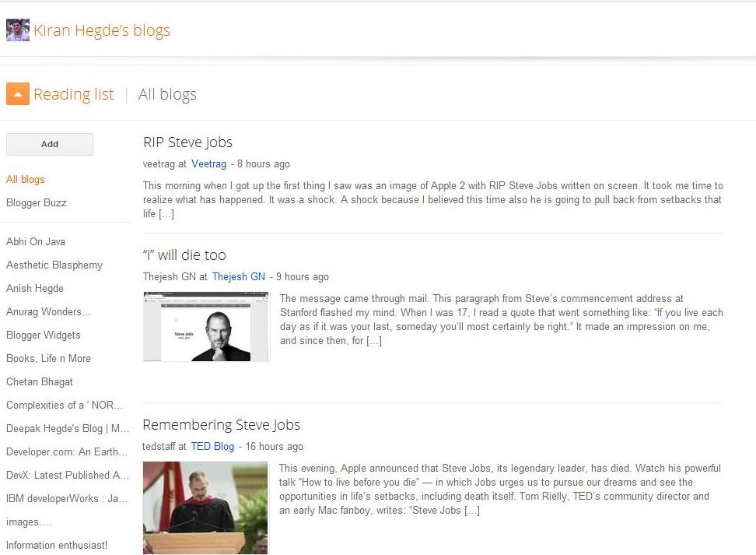
Task: Open Deepak Hegde's Blog feed
Action: [68, 429]
